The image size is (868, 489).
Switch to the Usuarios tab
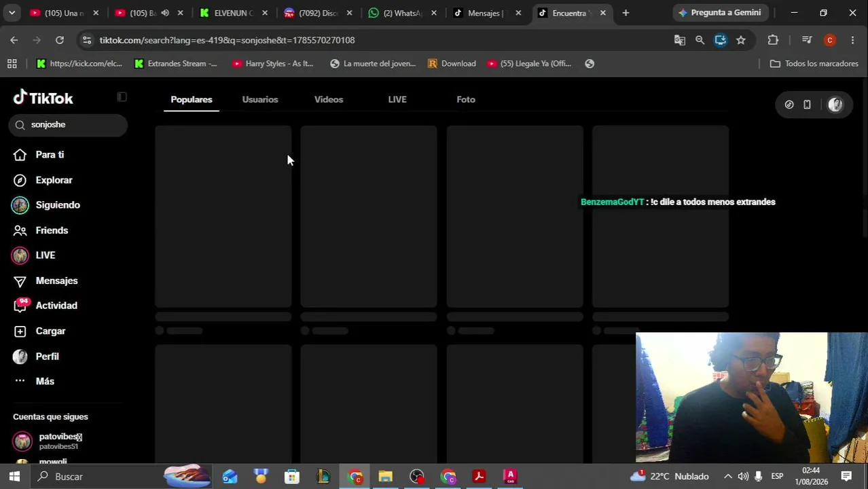pyautogui.click(x=260, y=100)
